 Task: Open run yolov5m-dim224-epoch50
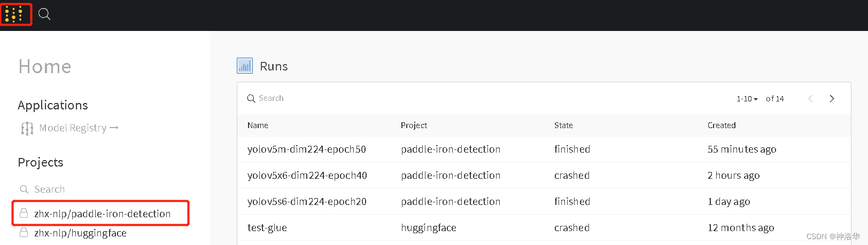[x=306, y=149]
